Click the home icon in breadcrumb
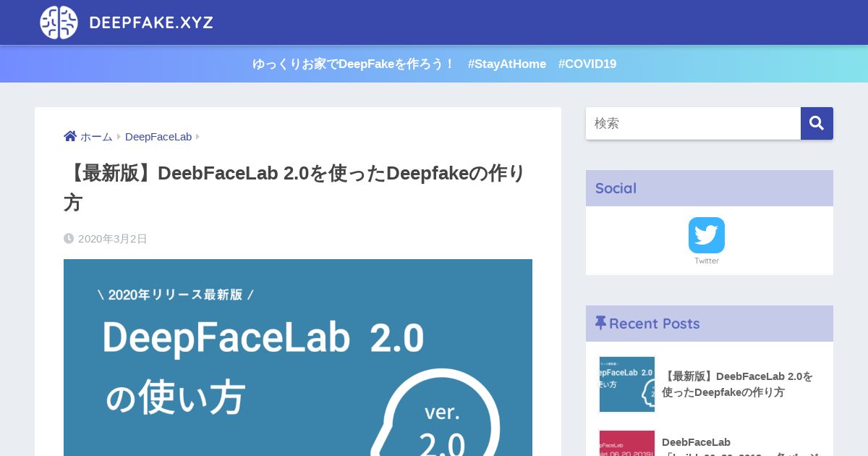Image resolution: width=868 pixels, height=456 pixels. click(x=70, y=136)
